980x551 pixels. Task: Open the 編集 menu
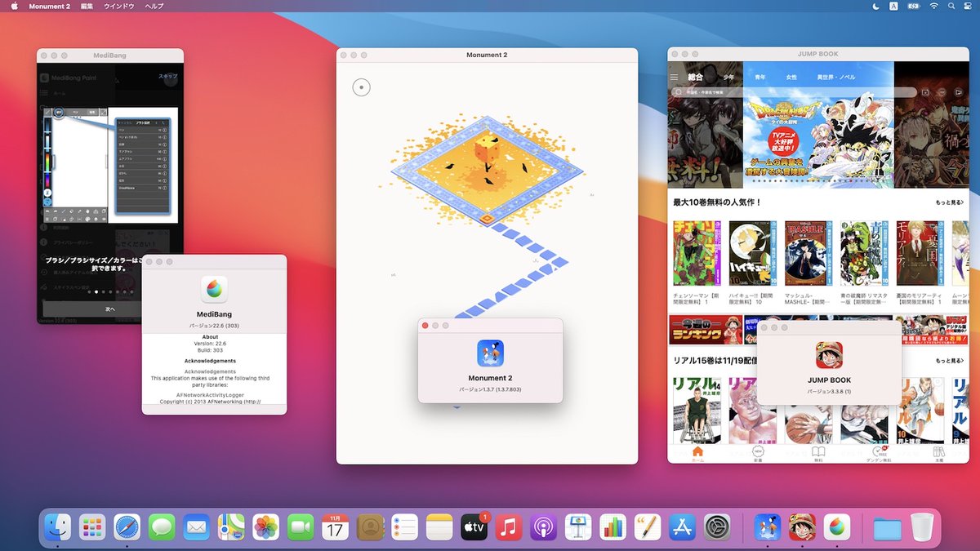tap(87, 6)
